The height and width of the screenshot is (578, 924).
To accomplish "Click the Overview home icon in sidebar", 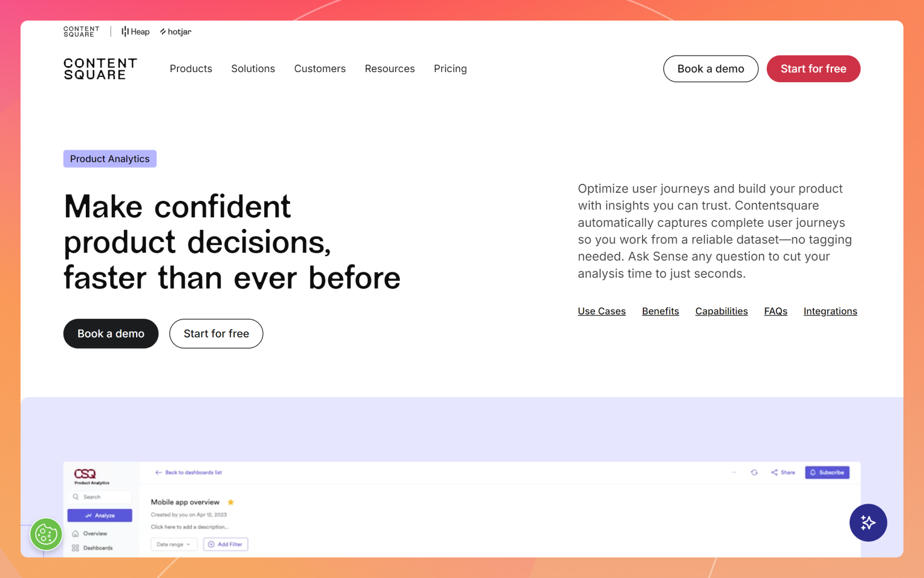I will pyautogui.click(x=76, y=534).
